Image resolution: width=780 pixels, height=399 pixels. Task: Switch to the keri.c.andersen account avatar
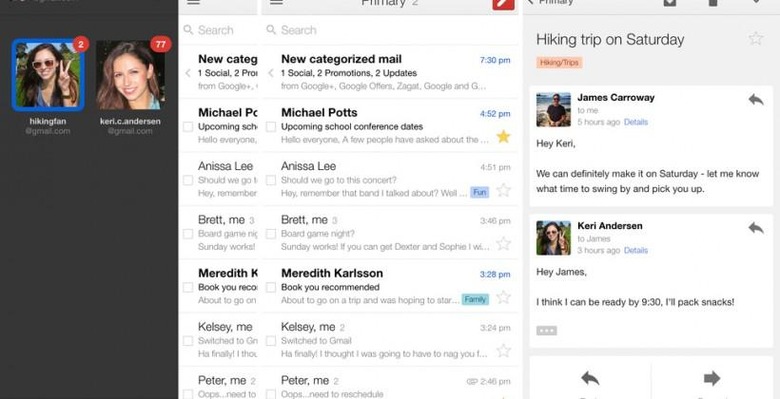[130, 75]
